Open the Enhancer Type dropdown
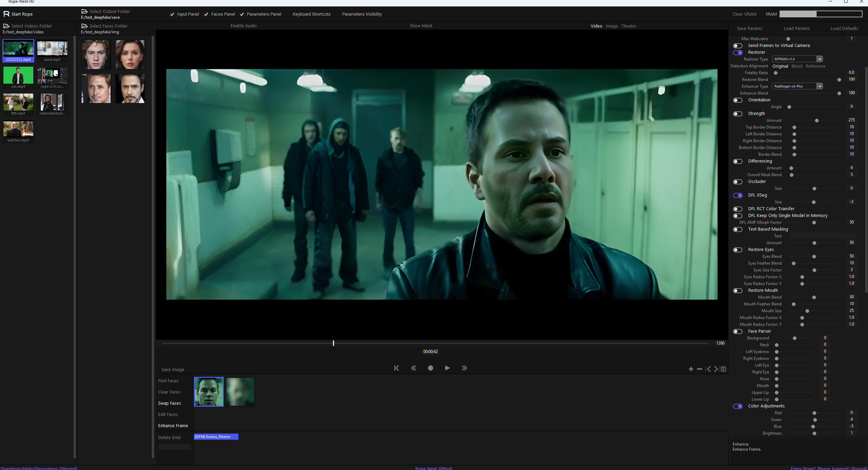This screenshot has width=868, height=470. (x=797, y=86)
